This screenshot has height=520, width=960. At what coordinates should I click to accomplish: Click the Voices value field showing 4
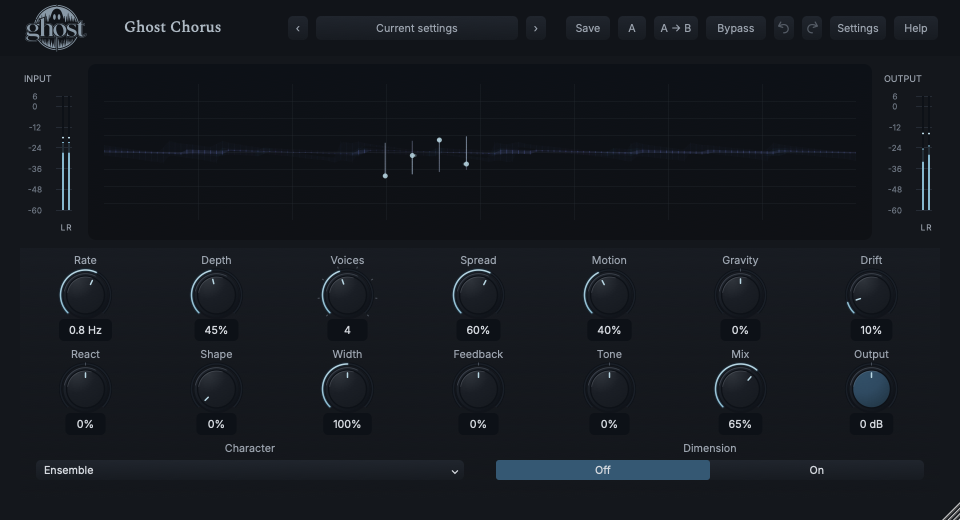[347, 330]
